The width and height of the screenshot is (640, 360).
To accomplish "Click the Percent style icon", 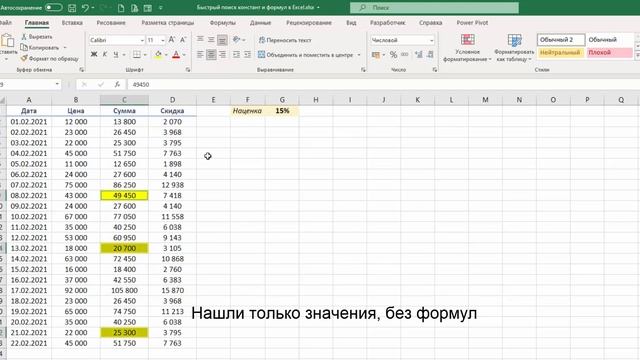I will coord(393,54).
